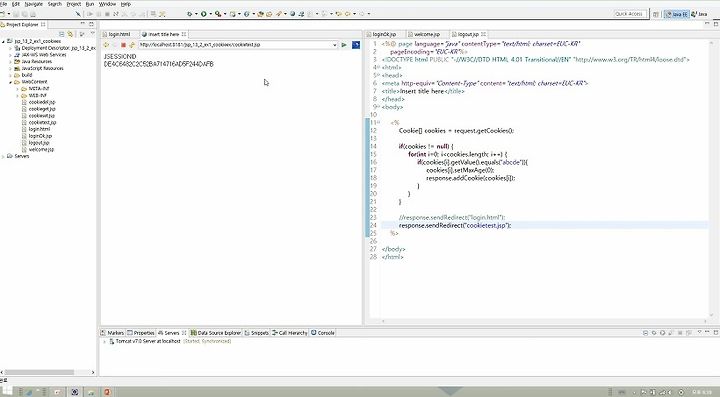Click the browser refresh icon

(x=132, y=45)
